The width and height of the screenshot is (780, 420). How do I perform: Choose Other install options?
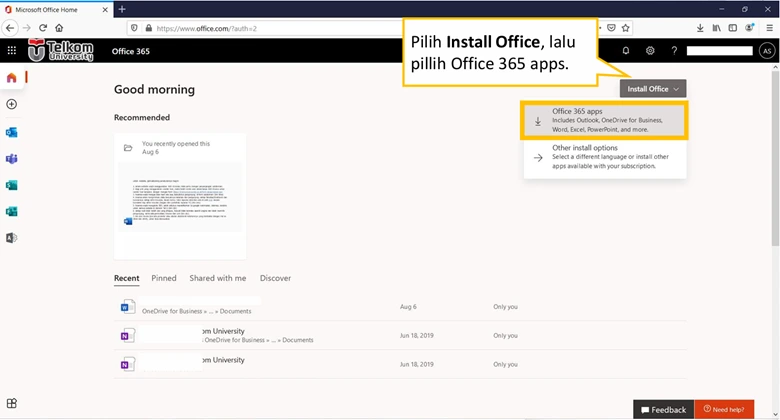point(604,157)
